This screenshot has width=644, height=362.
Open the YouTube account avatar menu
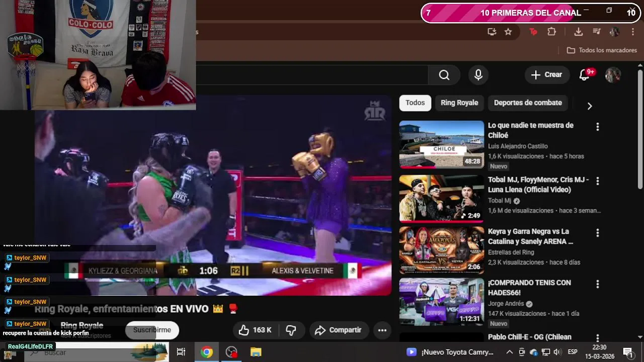point(613,75)
